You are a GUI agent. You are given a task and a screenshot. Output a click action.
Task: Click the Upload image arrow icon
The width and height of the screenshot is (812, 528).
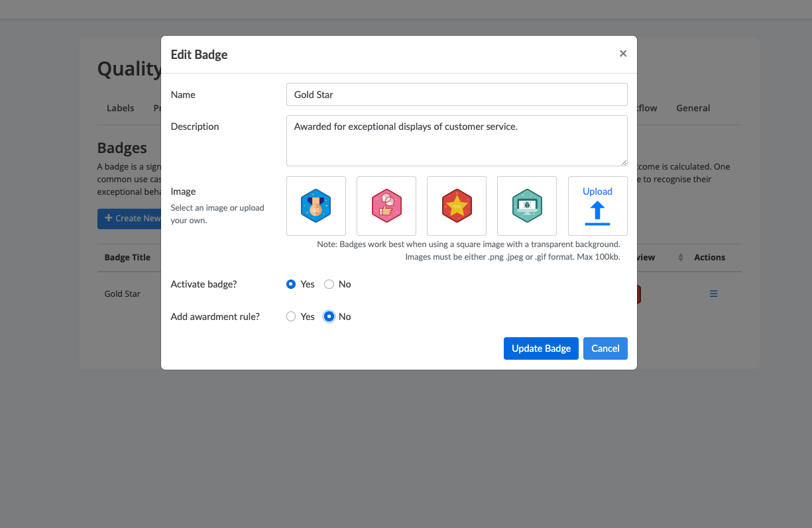click(x=597, y=213)
